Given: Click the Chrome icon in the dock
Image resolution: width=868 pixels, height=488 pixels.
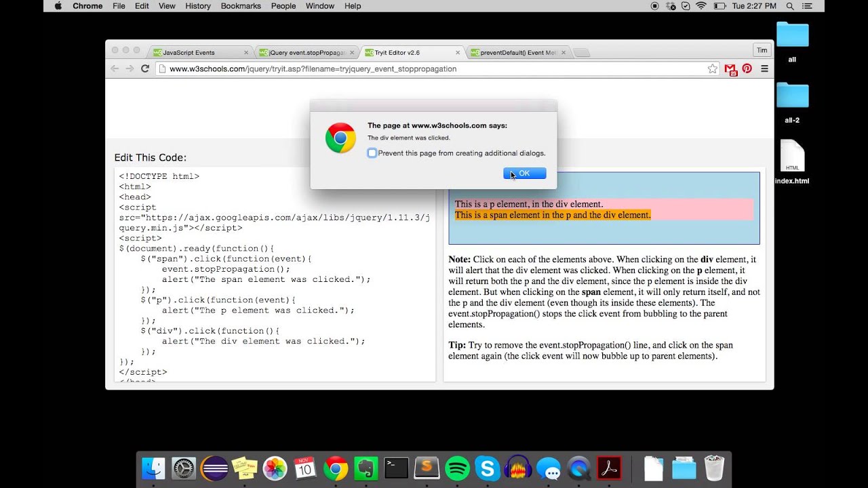Looking at the screenshot, I should pyautogui.click(x=336, y=468).
